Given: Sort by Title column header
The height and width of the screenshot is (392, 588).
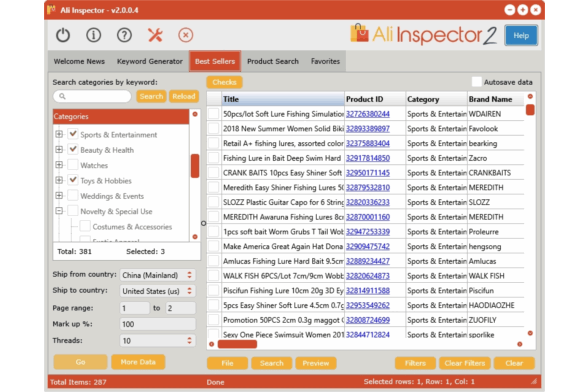Looking at the screenshot, I should point(283,99).
